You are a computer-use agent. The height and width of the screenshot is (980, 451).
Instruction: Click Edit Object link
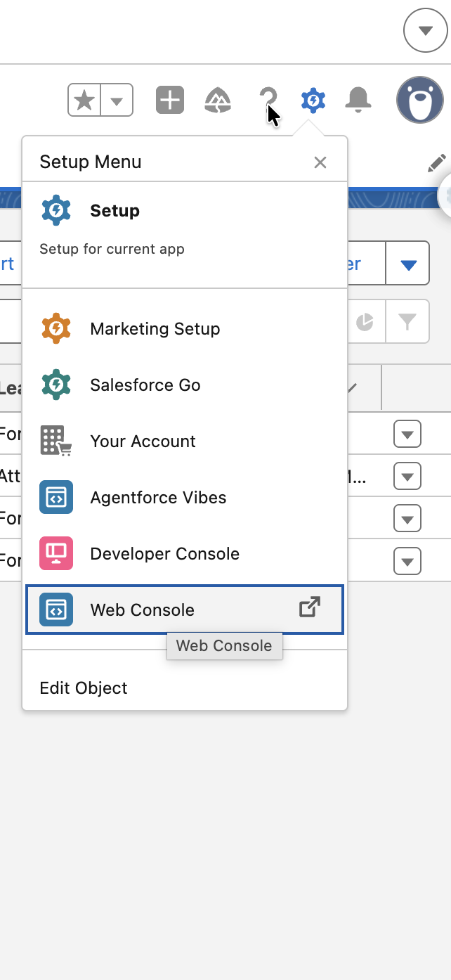pyautogui.click(x=84, y=688)
